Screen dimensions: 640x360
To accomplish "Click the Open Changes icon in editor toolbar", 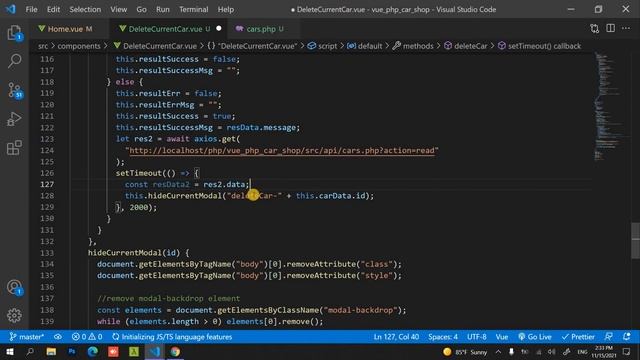I will click(595, 29).
